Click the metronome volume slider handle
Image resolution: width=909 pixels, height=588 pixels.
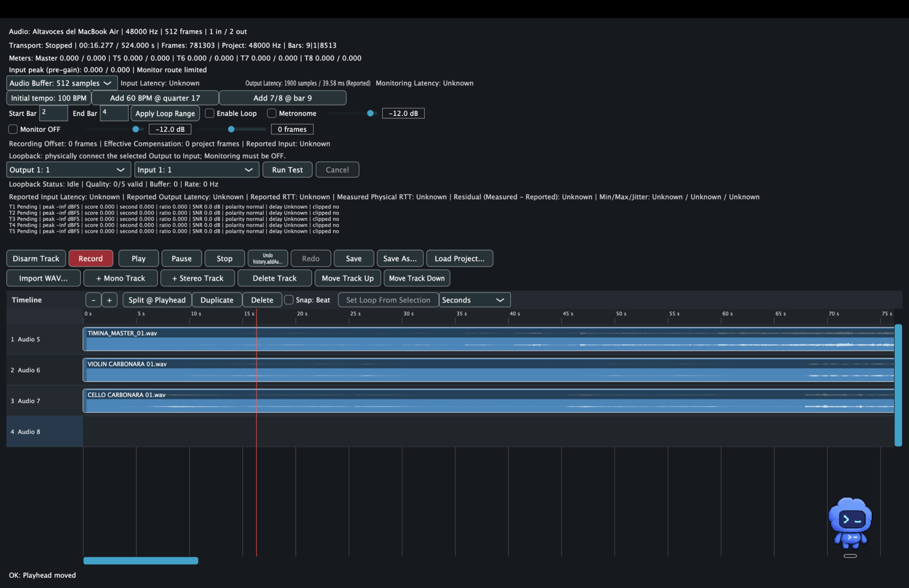370,113
